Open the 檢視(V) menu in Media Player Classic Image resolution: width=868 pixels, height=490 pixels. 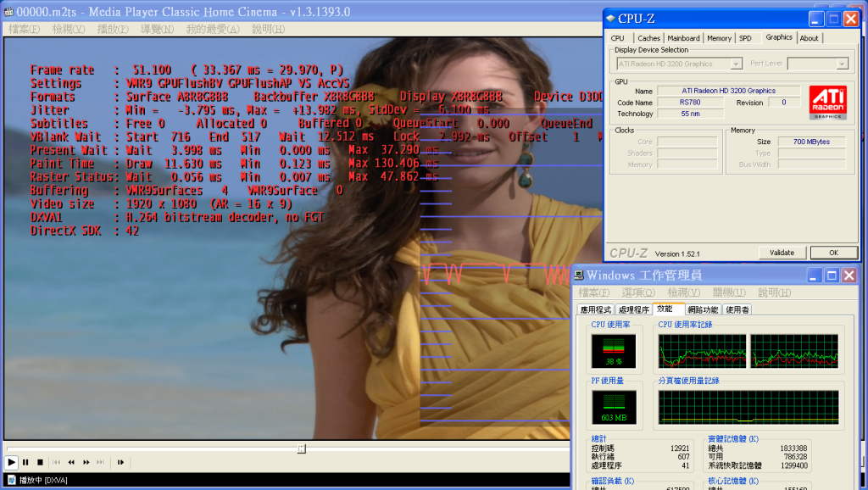69,29
